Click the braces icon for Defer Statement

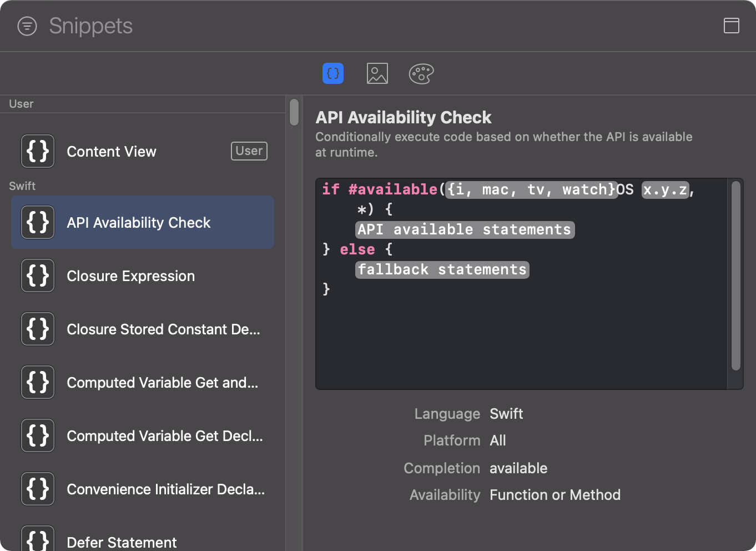(x=38, y=538)
